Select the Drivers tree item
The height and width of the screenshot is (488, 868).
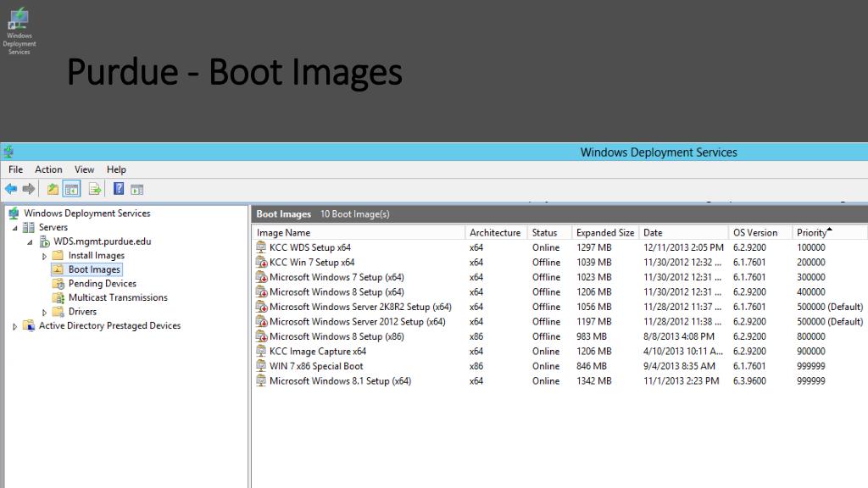coord(82,312)
